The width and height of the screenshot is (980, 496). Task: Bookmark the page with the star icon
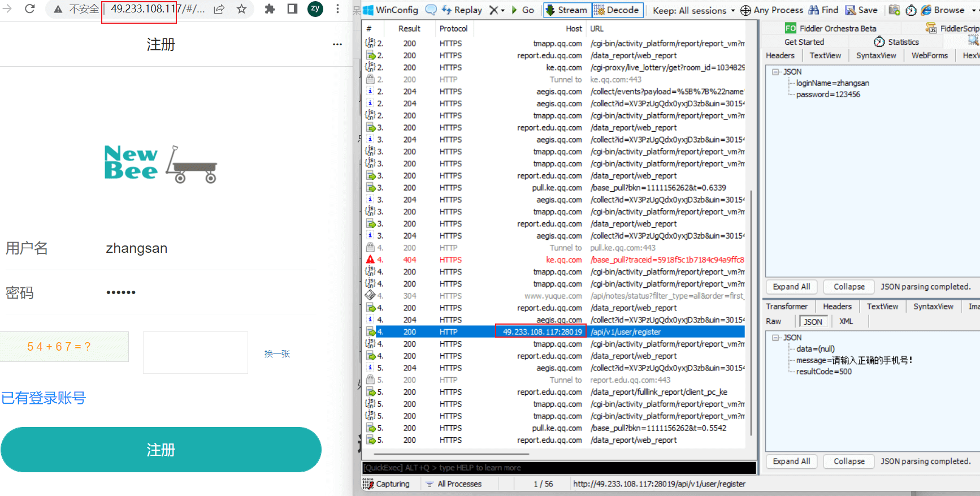[x=241, y=8]
